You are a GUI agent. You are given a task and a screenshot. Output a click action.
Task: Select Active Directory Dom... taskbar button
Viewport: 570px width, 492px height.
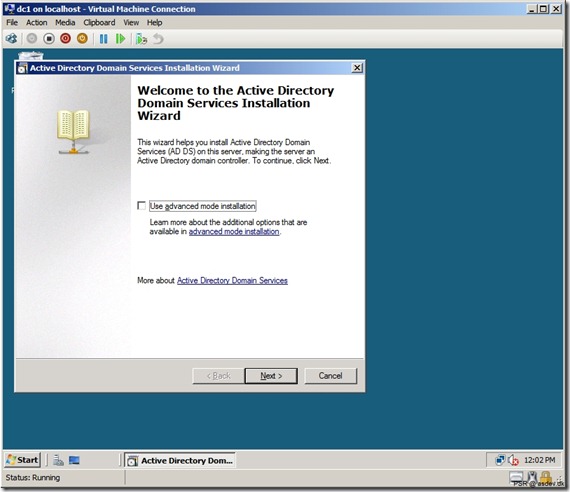[x=180, y=460]
